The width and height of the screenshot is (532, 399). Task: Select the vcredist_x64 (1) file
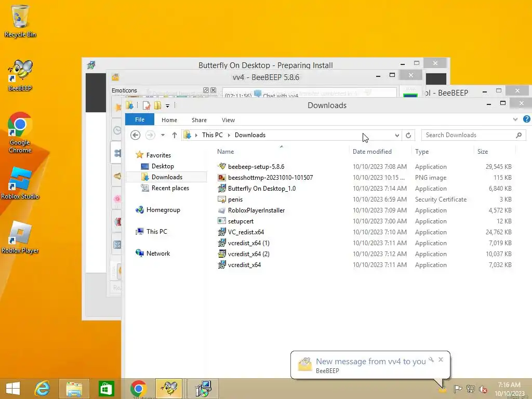click(x=248, y=243)
